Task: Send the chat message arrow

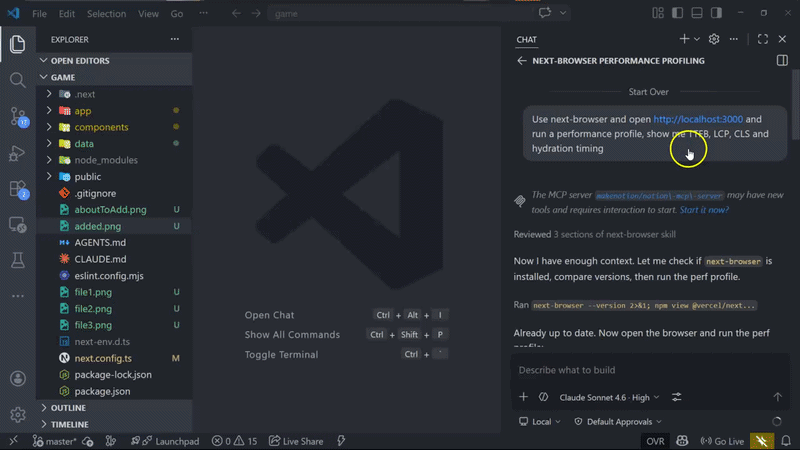Action: pos(777,397)
